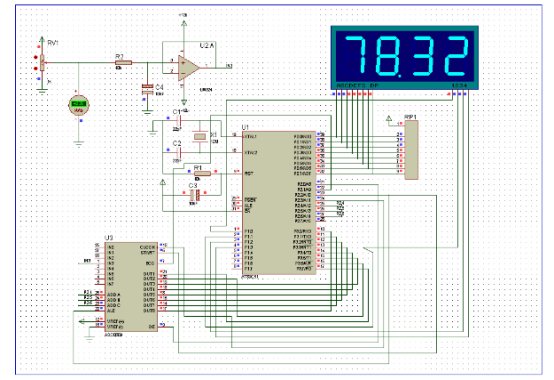Click the ground symbol below the voltmeter
This screenshot has height=380, width=554.
tap(78, 144)
